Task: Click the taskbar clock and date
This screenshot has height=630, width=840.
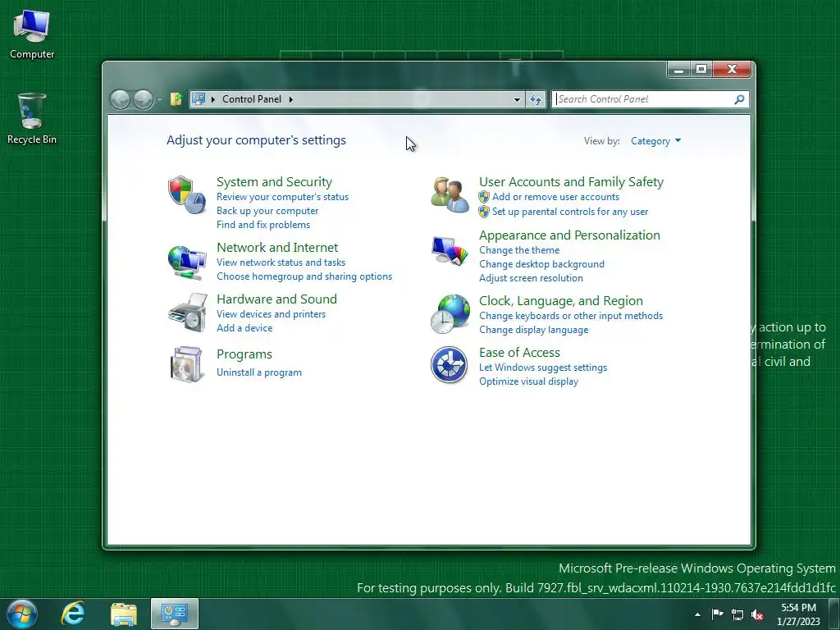Action: [798, 614]
